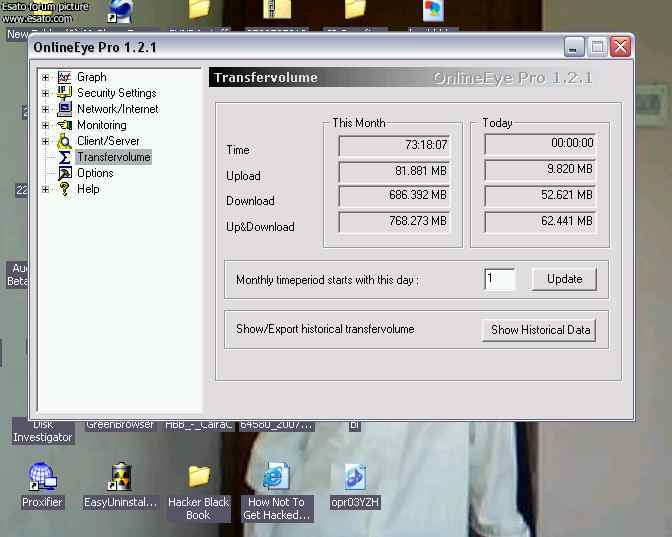The width and height of the screenshot is (672, 537).
Task: Expand the Network/Internet node
Action: 45,109
